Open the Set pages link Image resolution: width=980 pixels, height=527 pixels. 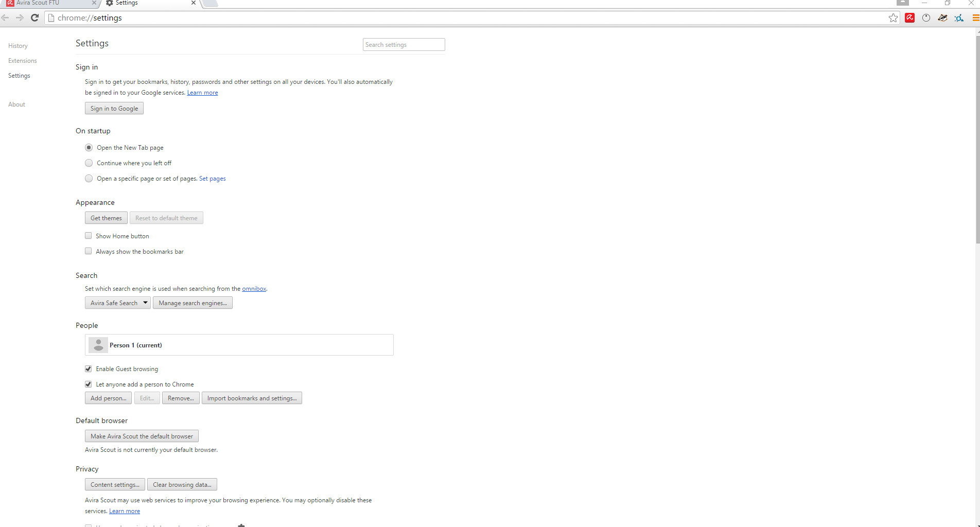point(213,179)
